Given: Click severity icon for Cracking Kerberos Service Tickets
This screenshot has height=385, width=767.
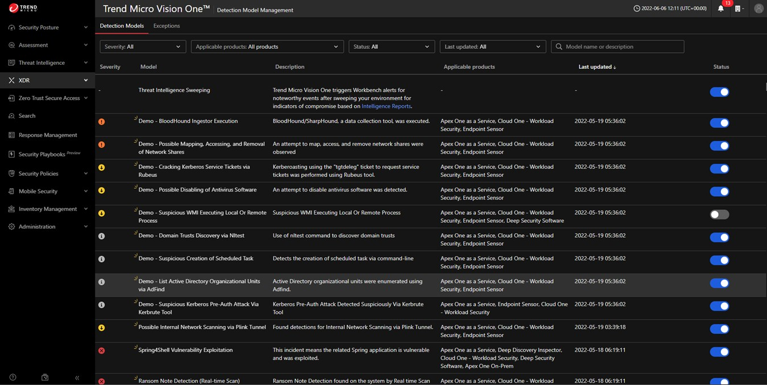Looking at the screenshot, I should 101,167.
